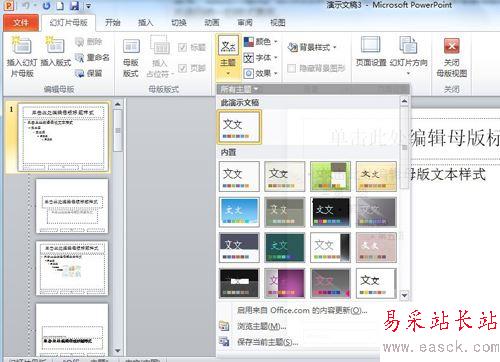Toggle the Footers checkbox
This screenshot has width=500, height=362.
coord(182,68)
